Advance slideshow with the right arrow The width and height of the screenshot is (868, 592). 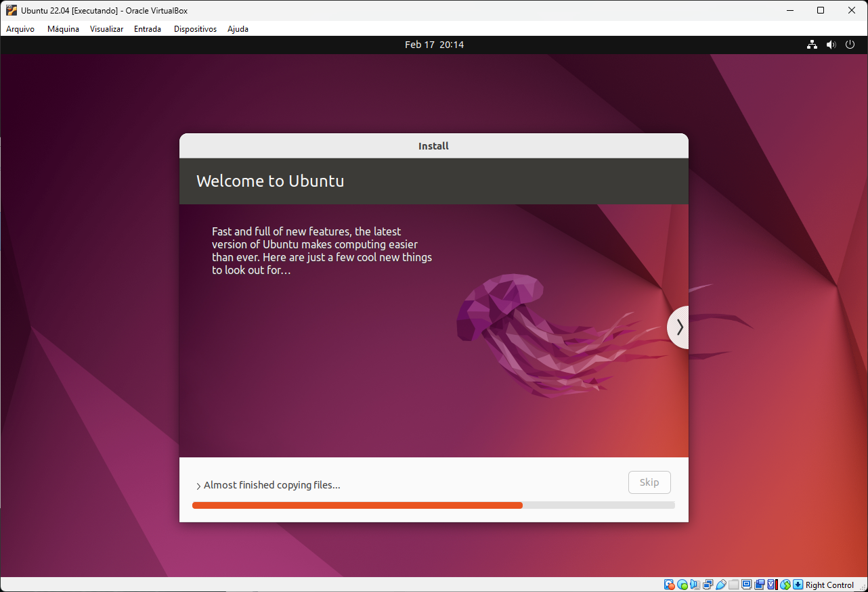click(679, 327)
